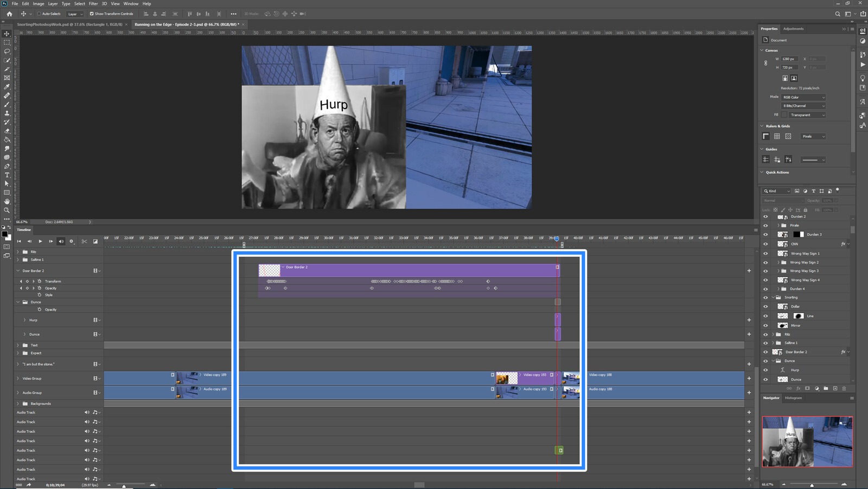Open the Filter menu
868x489 pixels.
pos(93,4)
